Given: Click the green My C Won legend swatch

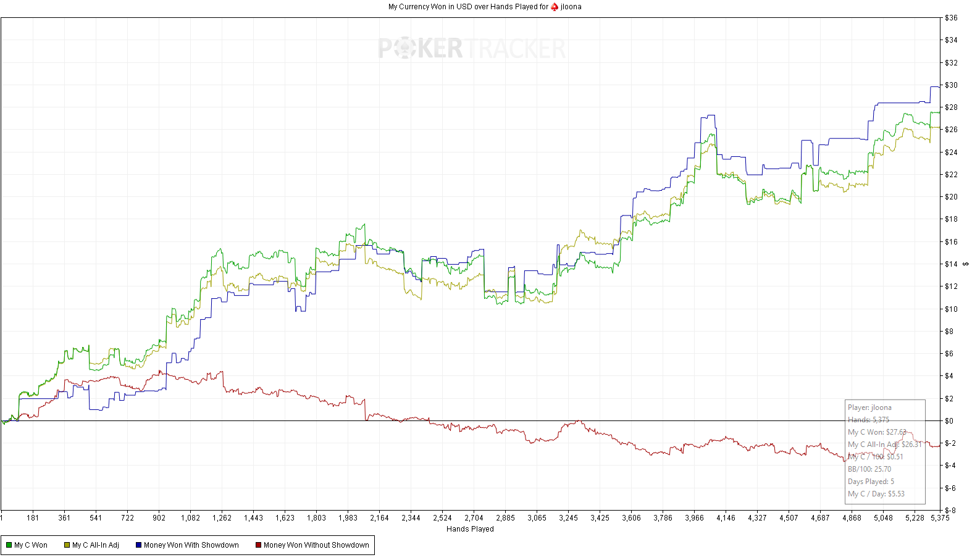Looking at the screenshot, I should click(x=9, y=545).
